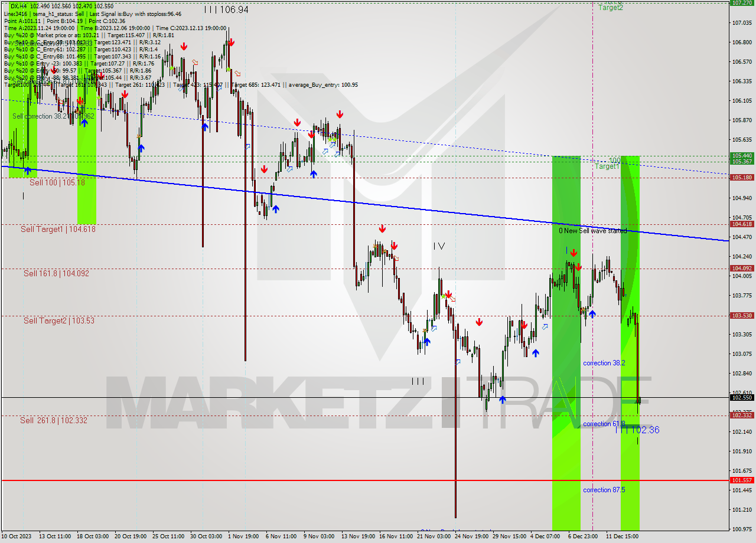Select the '9 Nov 03:00' time axis label
756x543 pixels.
point(319,537)
